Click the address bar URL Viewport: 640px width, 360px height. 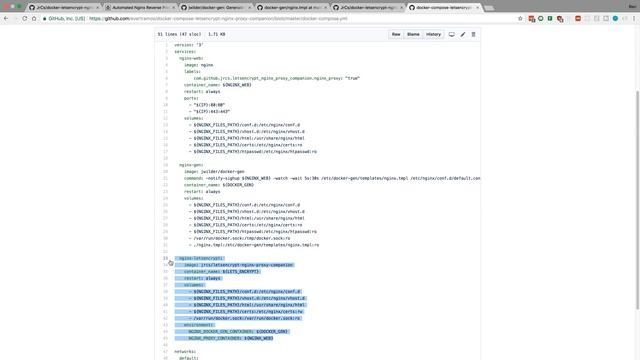click(218, 18)
